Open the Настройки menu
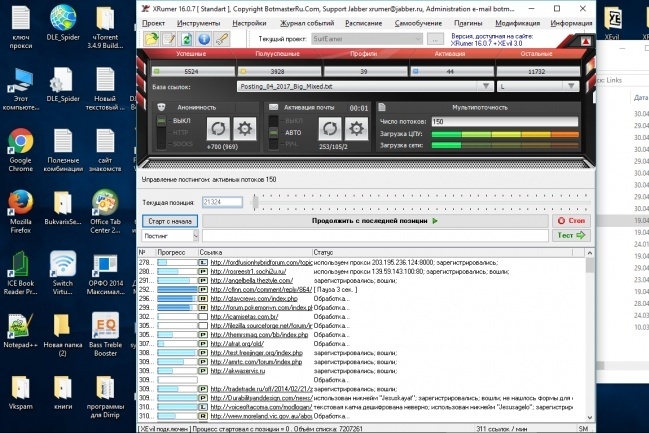 pos(249,23)
